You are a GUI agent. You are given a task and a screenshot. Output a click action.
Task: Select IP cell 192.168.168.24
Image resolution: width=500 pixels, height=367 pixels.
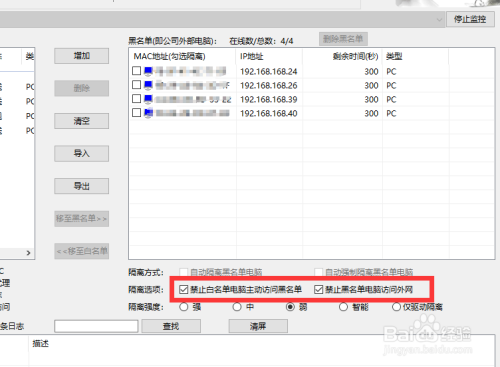(x=269, y=72)
